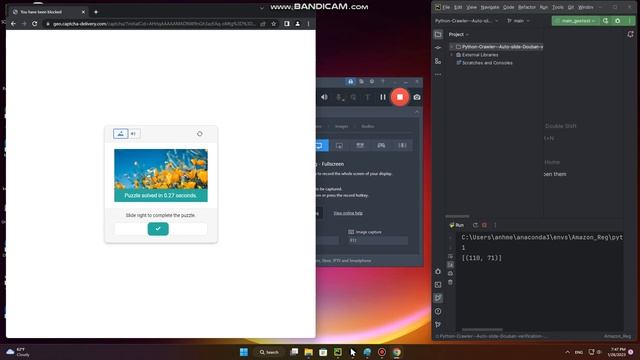Screen dimensions: 640x360
Task: Open the Git tool window icon
Action: click(438, 324)
